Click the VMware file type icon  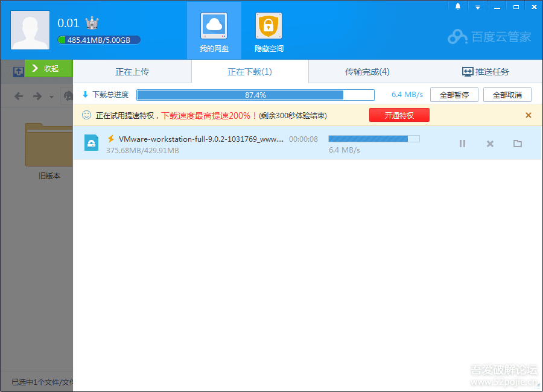(92, 143)
